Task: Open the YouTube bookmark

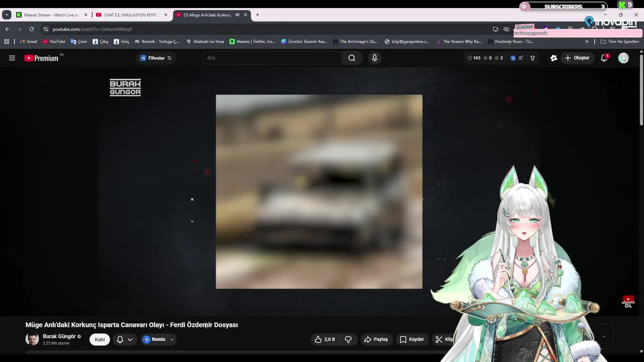Action: 54,42
